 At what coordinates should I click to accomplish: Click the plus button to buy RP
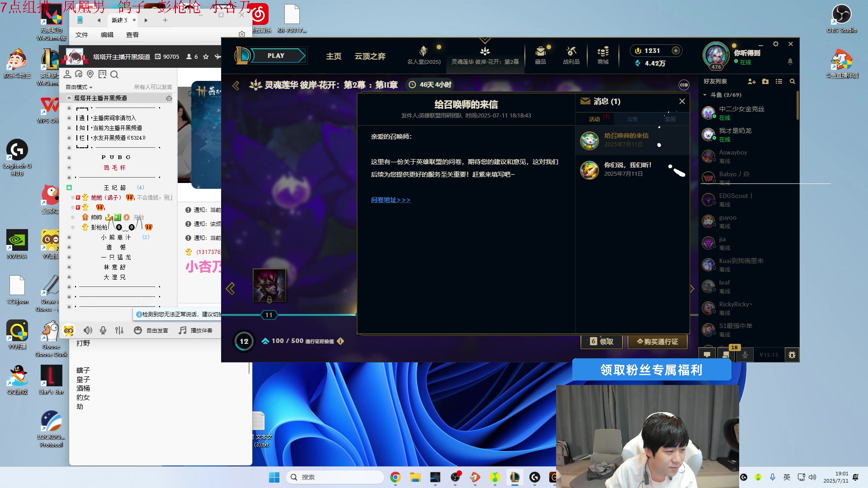pos(676,51)
